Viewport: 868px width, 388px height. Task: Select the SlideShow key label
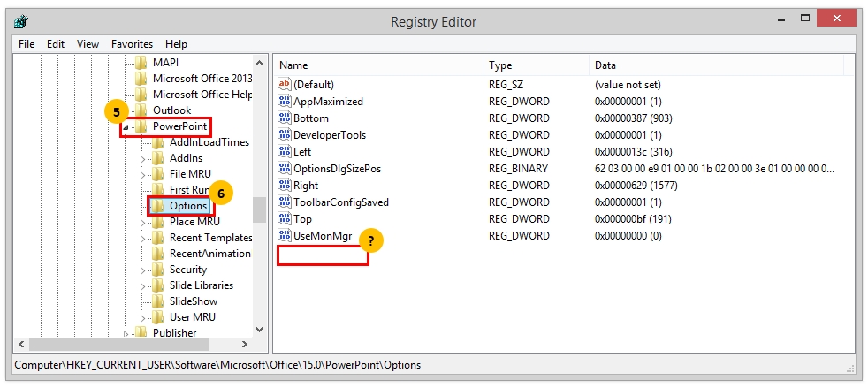[x=194, y=301]
